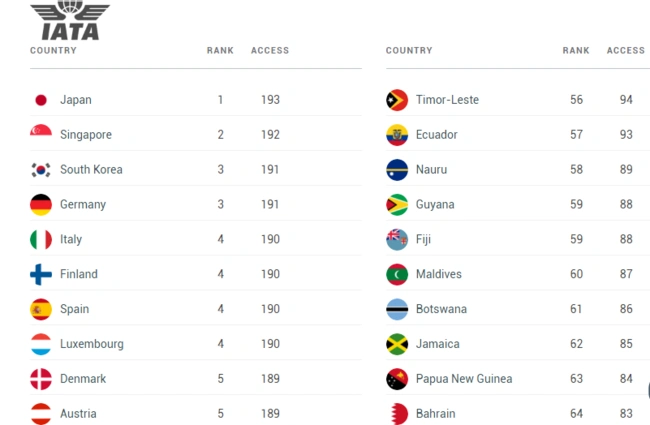The width and height of the screenshot is (650, 425).
Task: Sort by right ACCESS column header
Action: click(626, 50)
